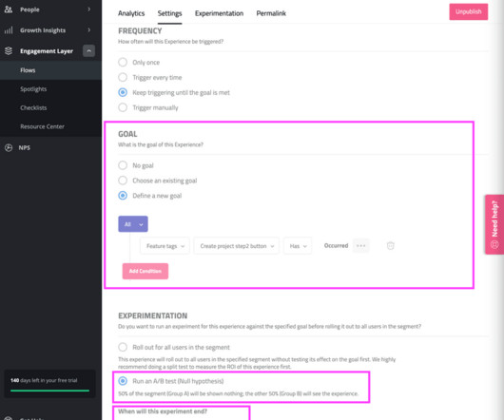
Task: Select the No goal radio button
Action: point(123,165)
